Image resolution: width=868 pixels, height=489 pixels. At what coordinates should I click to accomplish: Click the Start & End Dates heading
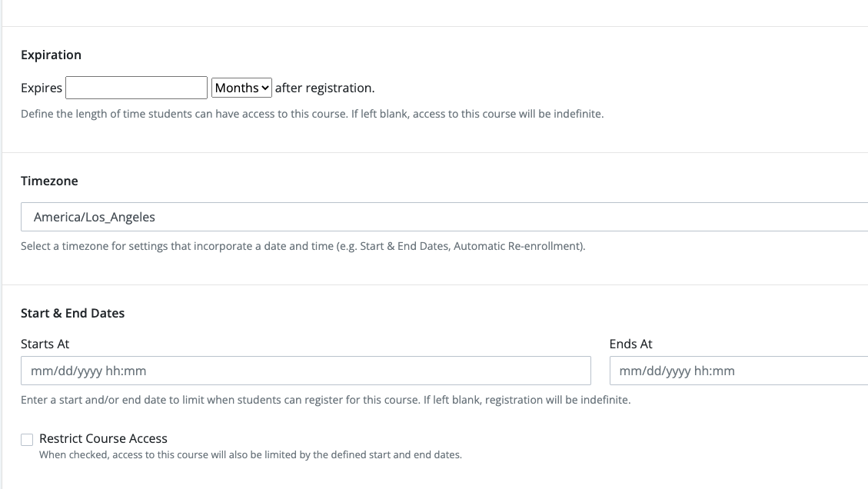pyautogui.click(x=72, y=313)
